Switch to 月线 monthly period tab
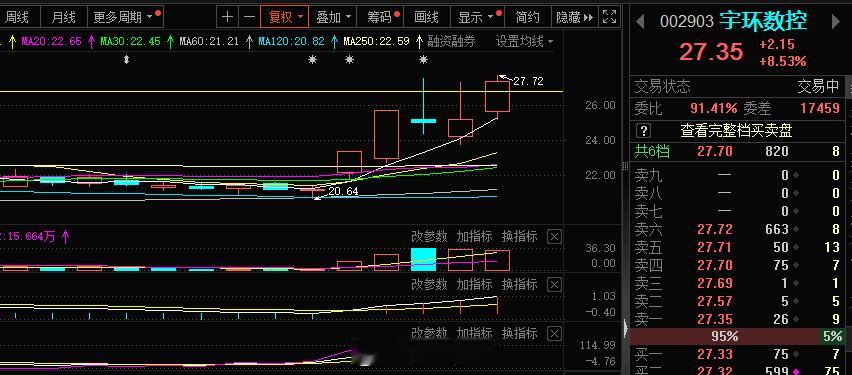 [64, 17]
